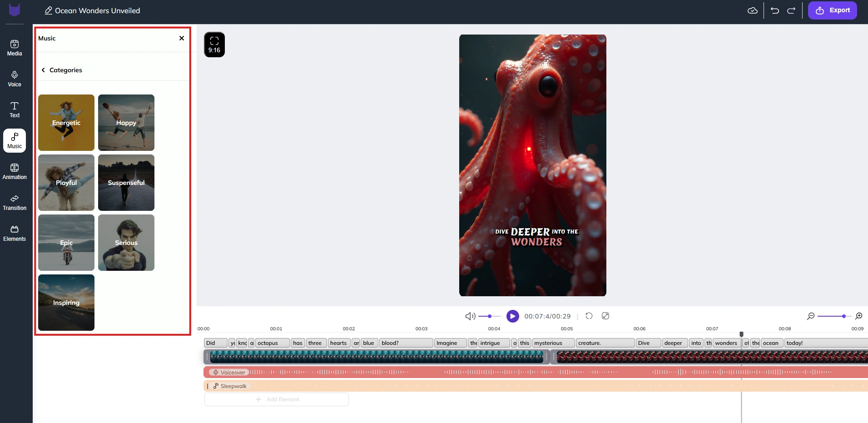Choose the Energetic music category
This screenshot has height=423, width=868.
66,123
